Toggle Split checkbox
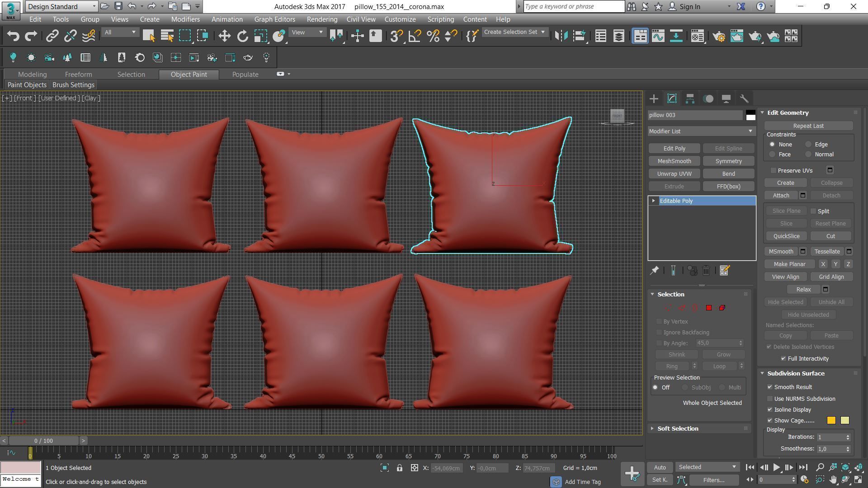The width and height of the screenshot is (868, 488). 813,211
